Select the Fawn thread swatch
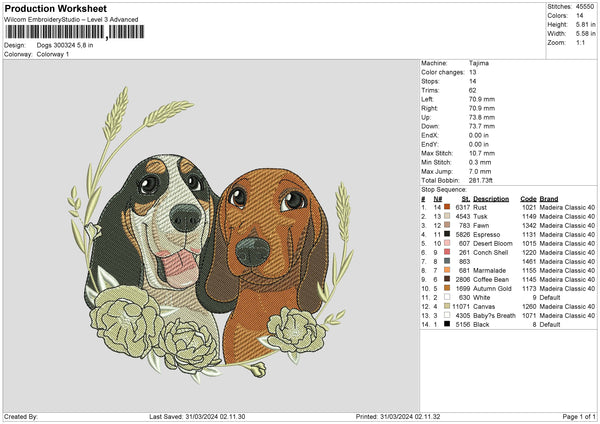The height and width of the screenshot is (424, 600). click(x=447, y=225)
